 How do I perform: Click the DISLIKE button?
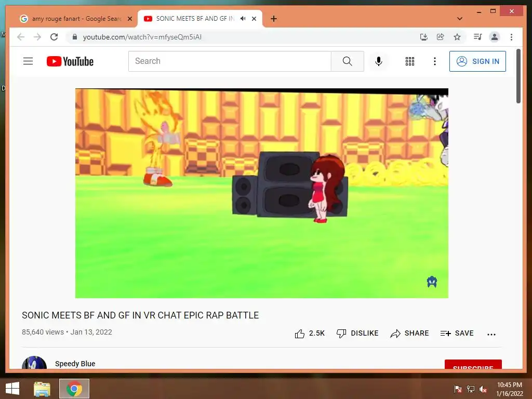pos(357,334)
